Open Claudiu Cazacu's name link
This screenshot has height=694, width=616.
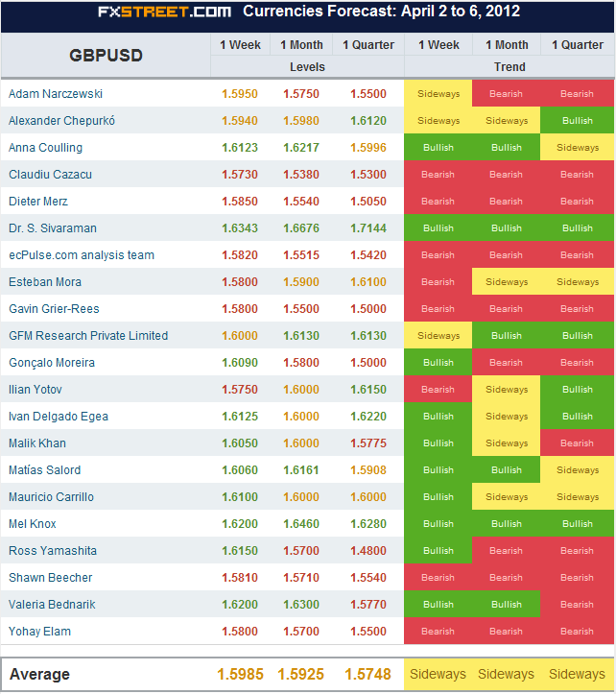[x=50, y=175]
